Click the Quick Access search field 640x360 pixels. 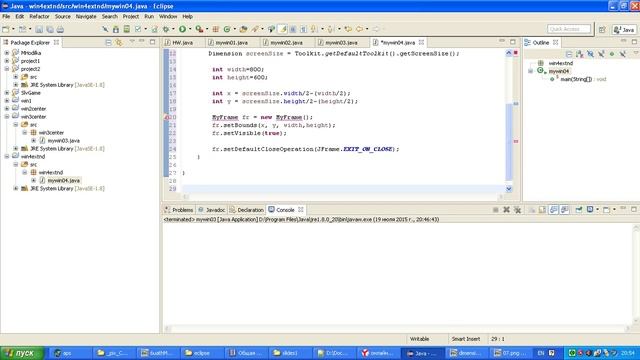tap(569, 29)
